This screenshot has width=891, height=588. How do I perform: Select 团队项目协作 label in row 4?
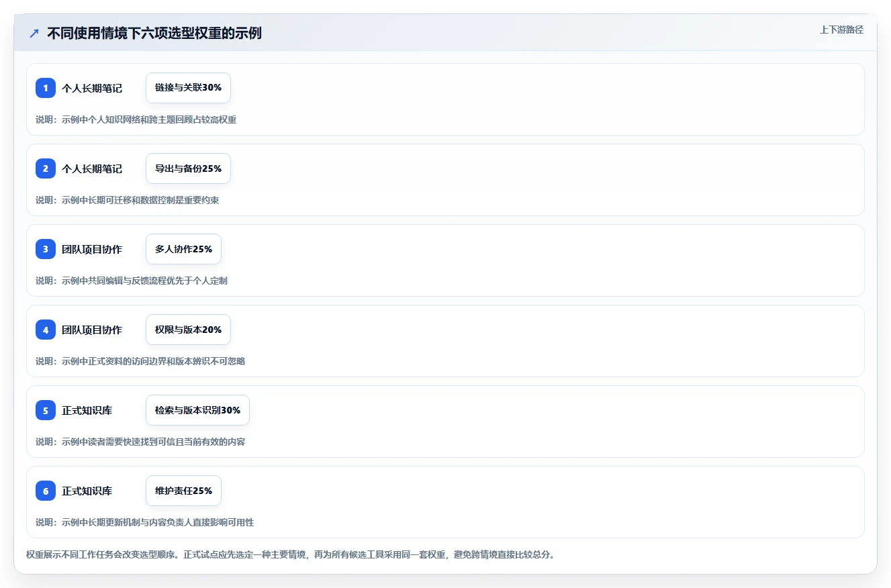pyautogui.click(x=92, y=330)
